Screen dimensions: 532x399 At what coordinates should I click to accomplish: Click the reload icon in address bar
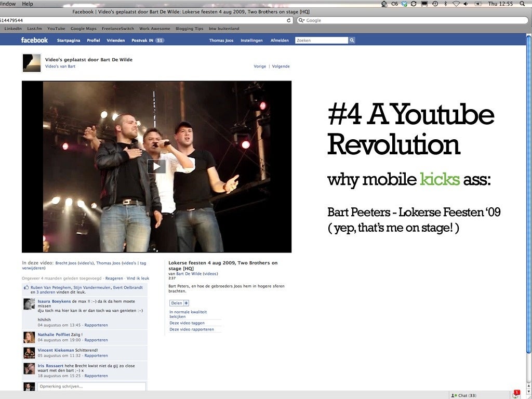pyautogui.click(x=289, y=20)
